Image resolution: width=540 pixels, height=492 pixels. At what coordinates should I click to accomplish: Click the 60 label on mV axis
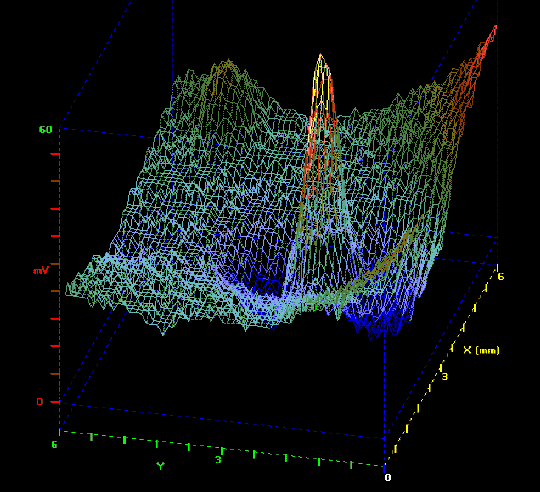(x=45, y=129)
